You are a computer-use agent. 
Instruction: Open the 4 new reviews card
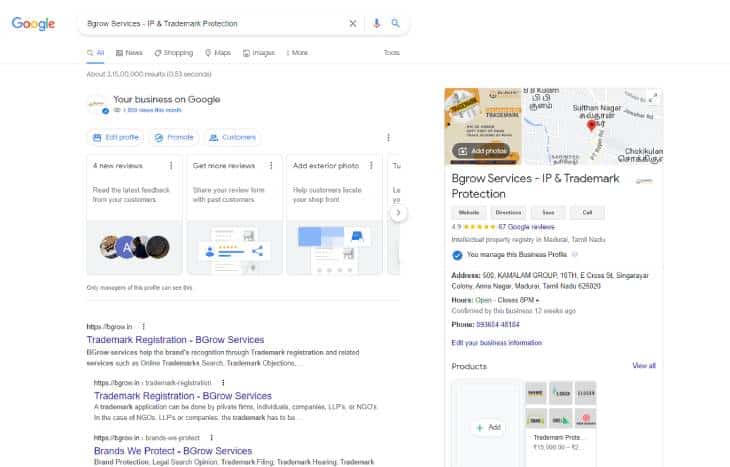pos(135,215)
